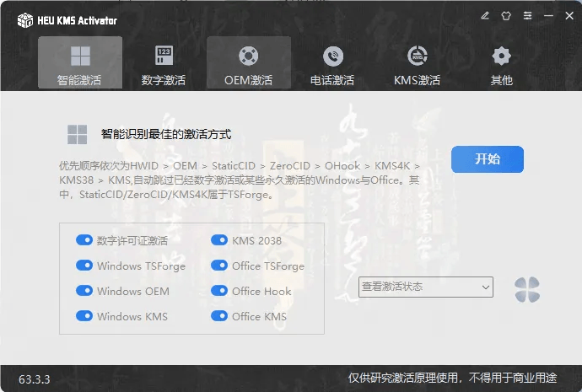Minimize the HEU KMS Activator window
The height and width of the screenshot is (392, 582).
point(548,15)
